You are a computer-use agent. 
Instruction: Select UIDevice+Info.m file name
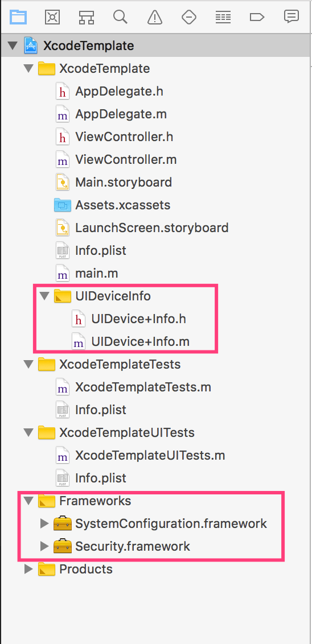[x=141, y=341]
